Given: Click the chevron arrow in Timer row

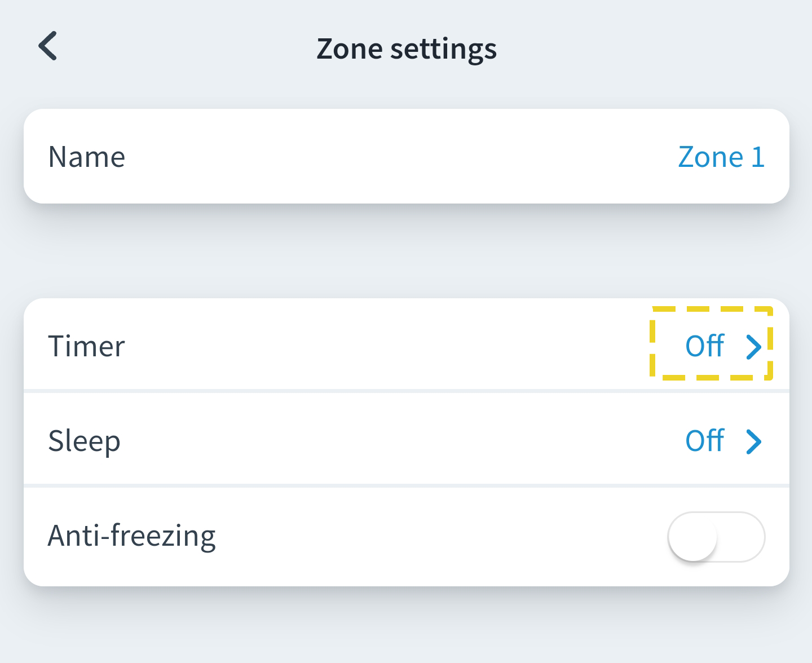Looking at the screenshot, I should coord(753,347).
